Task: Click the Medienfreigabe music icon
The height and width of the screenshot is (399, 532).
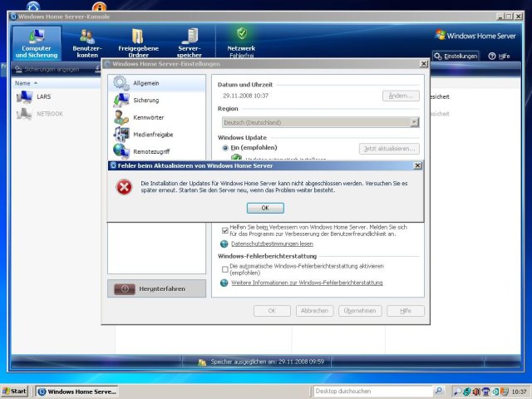Action: pos(121,135)
